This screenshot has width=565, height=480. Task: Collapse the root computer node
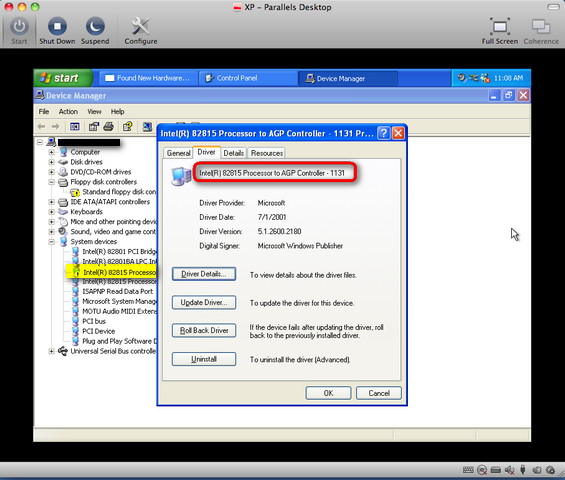click(40, 142)
